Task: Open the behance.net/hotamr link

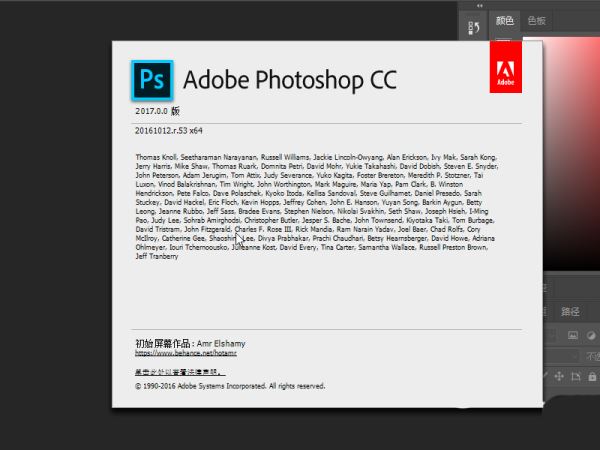Action: coord(186,353)
